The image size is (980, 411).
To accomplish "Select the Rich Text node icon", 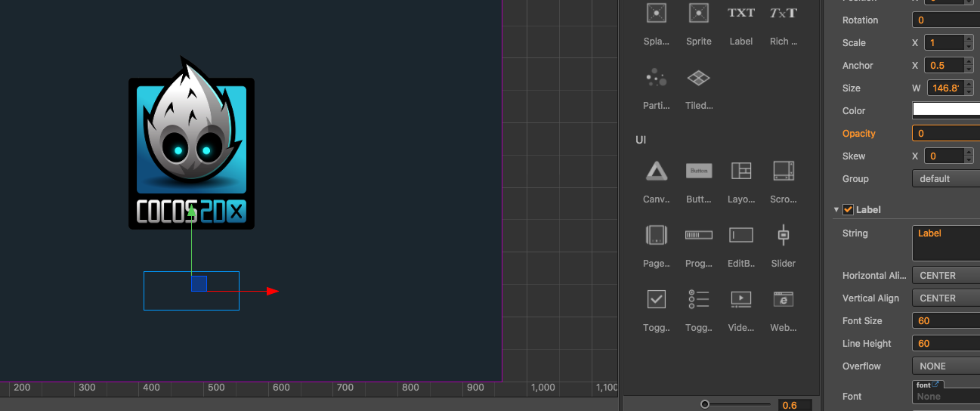I will [784, 13].
